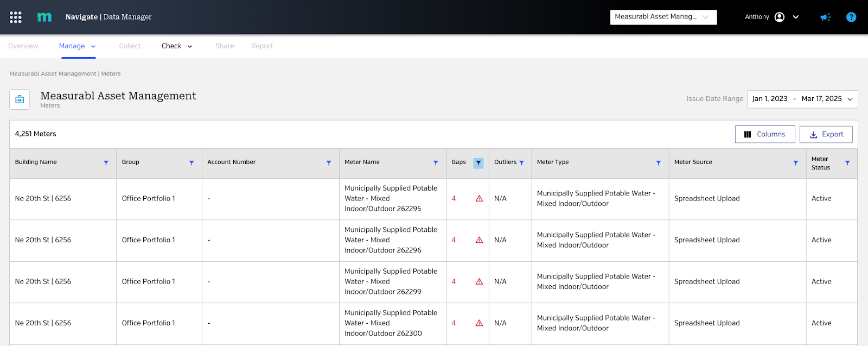
Task: Click the Measurabl Asset Management breadcrumb link
Action: (x=53, y=74)
